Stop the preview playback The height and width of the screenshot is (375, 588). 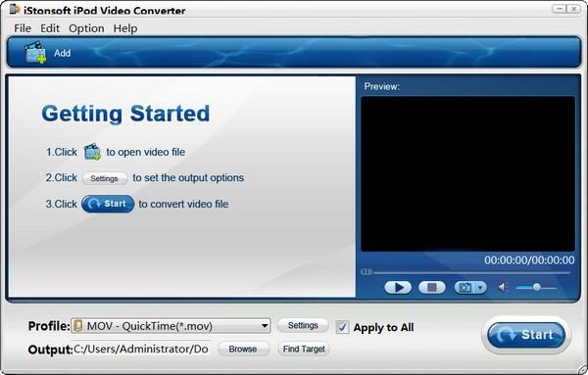click(x=432, y=287)
